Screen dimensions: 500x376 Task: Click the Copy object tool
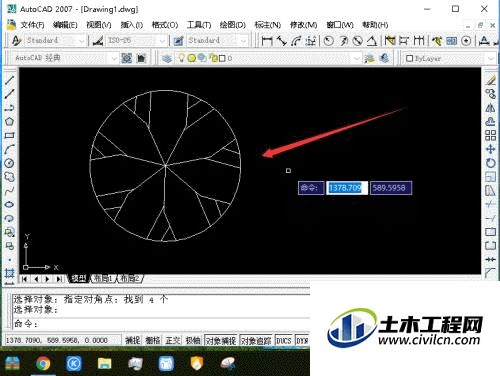coord(490,94)
